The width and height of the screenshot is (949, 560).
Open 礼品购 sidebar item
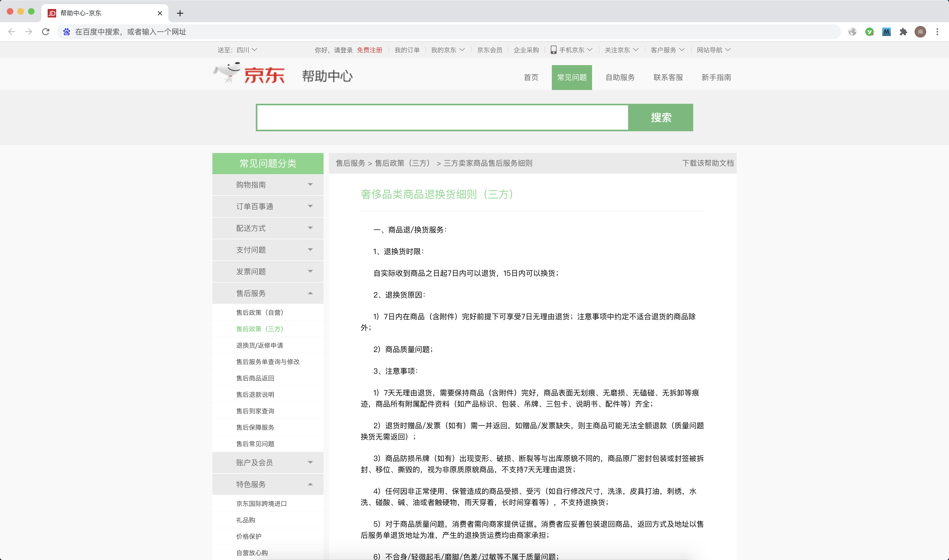point(246,520)
